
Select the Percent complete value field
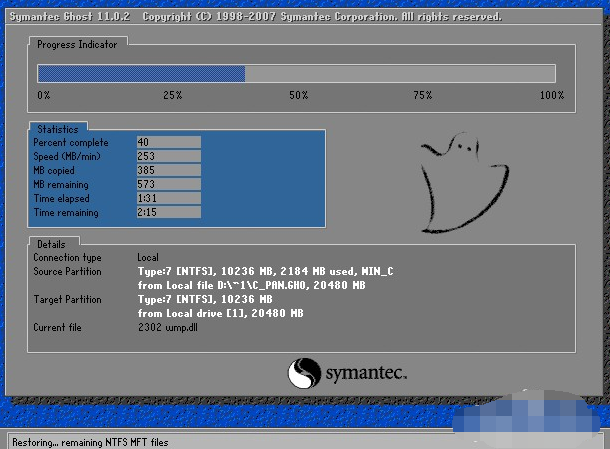[168, 142]
